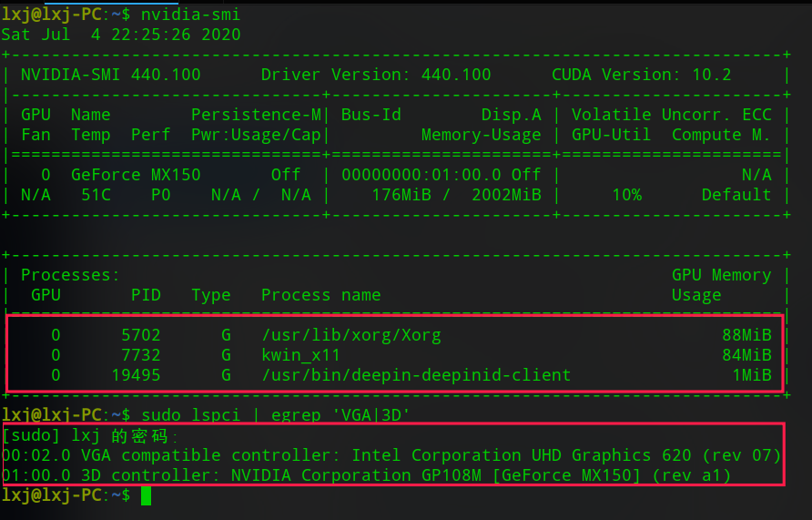Screen dimensions: 812x520
Task: Click 'Bus-Id' column header
Action: tap(370, 115)
